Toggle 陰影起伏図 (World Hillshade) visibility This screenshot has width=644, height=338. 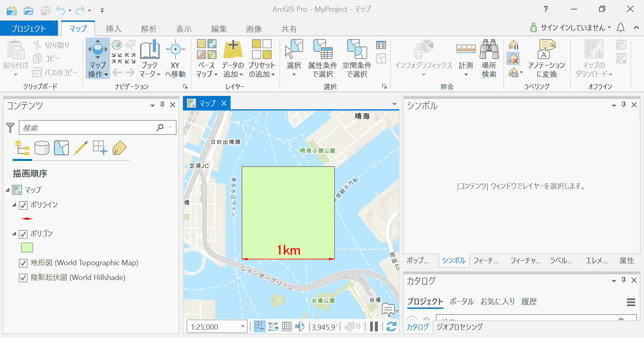23,278
